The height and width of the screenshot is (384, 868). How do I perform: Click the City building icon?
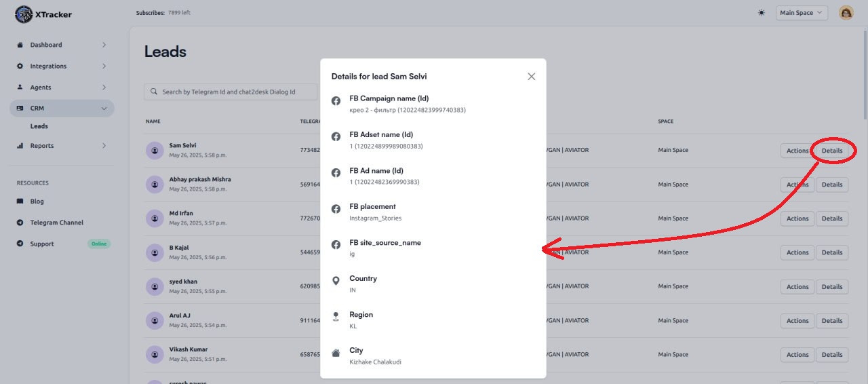coord(336,353)
